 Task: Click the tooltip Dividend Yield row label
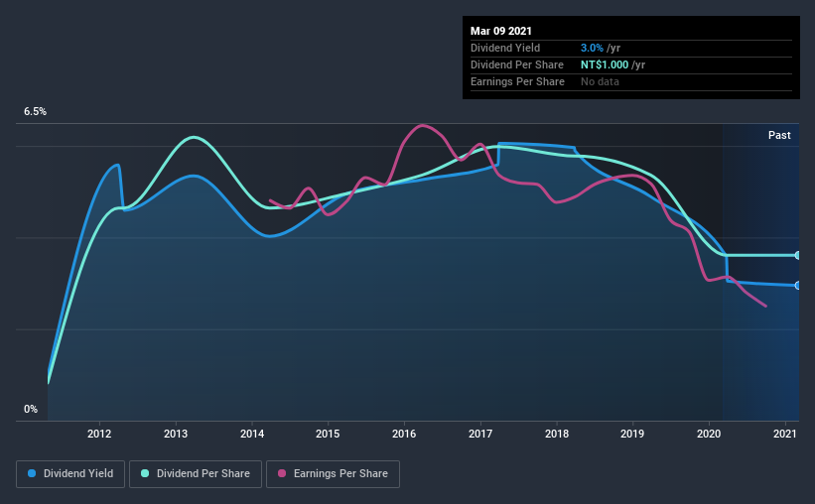[x=505, y=48]
